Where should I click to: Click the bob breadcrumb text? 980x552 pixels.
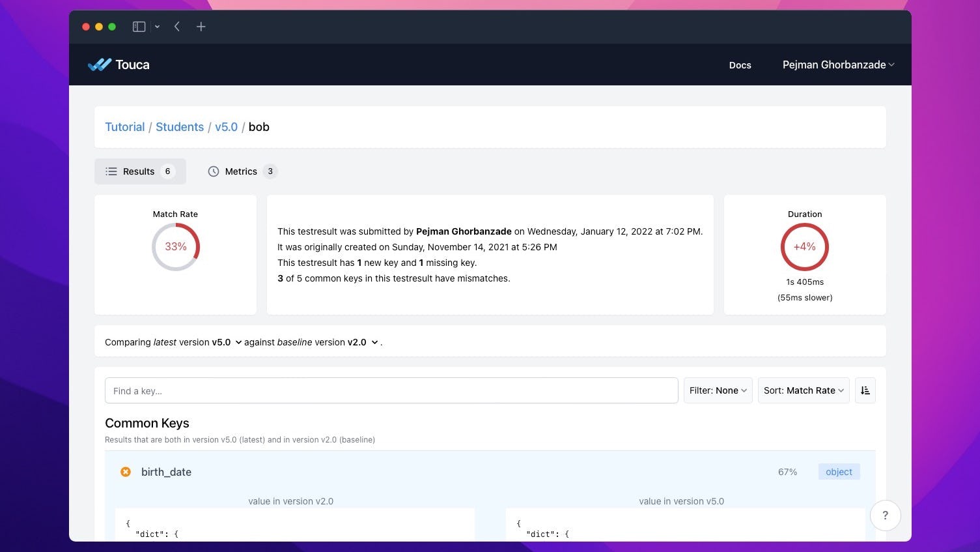pyautogui.click(x=259, y=127)
